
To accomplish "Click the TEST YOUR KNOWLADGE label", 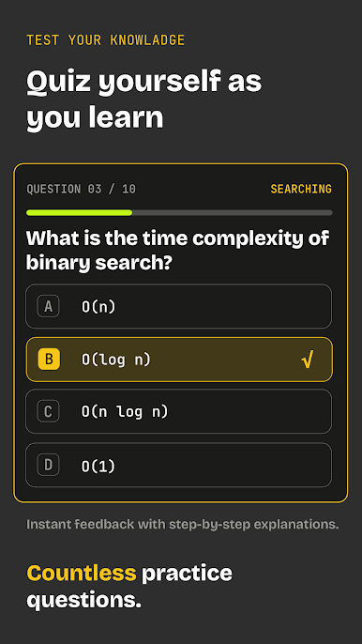I will click(105, 40).
